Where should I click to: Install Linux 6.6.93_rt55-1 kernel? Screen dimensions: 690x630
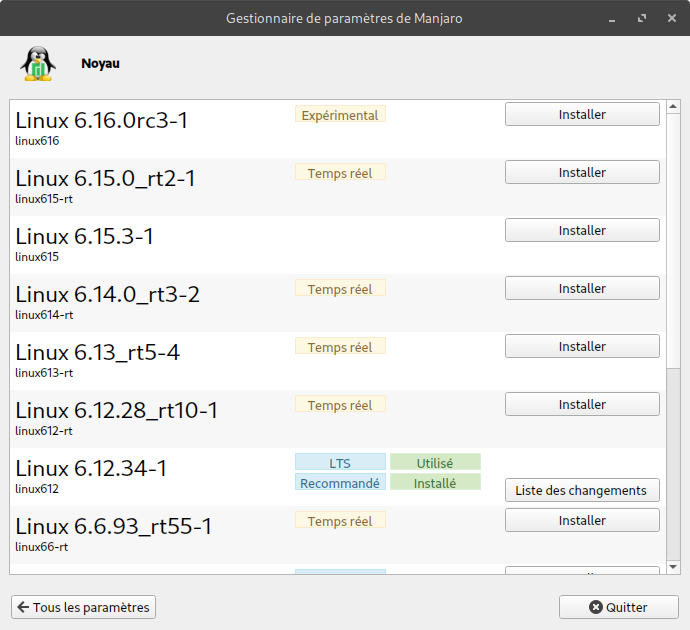582,520
